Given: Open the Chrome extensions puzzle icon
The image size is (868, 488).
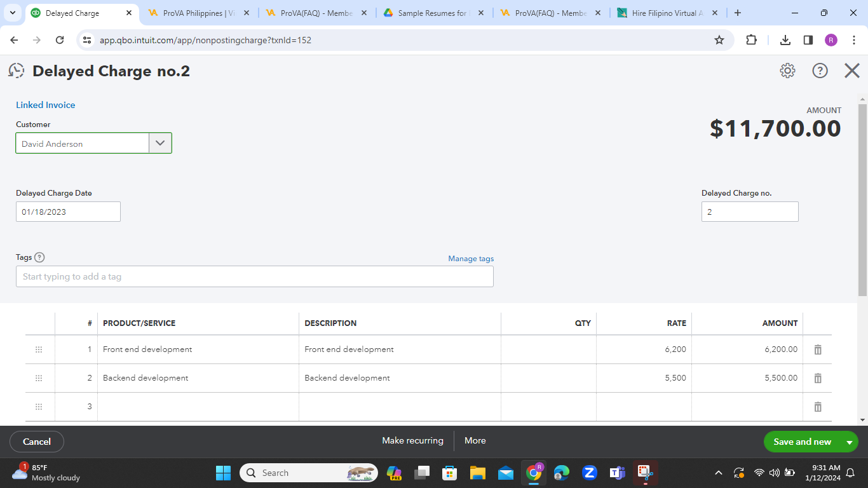Looking at the screenshot, I should [x=751, y=40].
